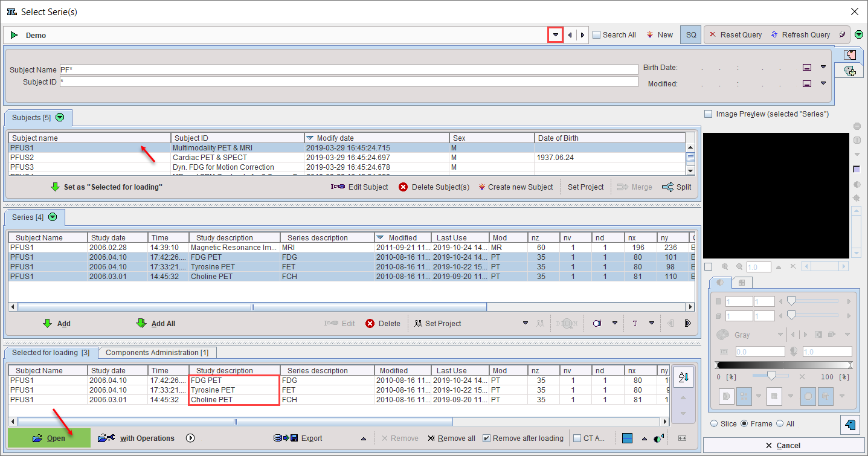Check the Search All checkbox
The height and width of the screenshot is (456, 868).
(x=597, y=35)
